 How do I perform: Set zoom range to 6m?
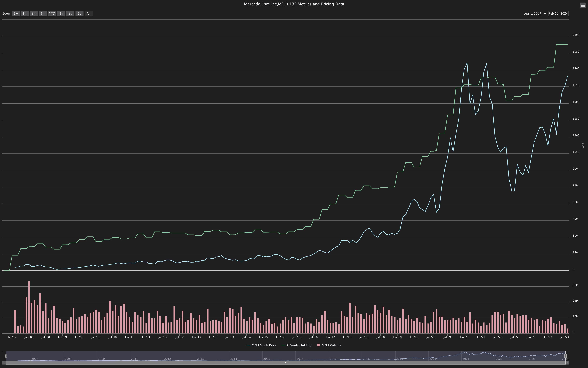pos(43,14)
